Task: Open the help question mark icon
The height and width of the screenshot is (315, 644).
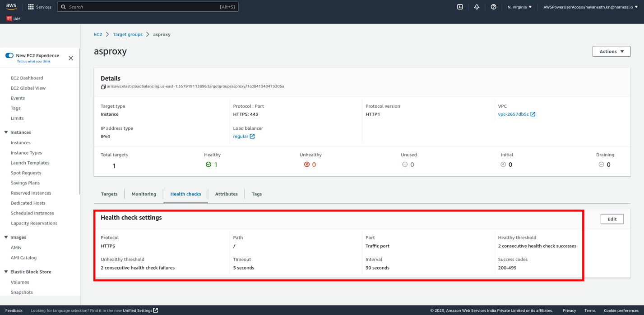Action: point(493,7)
